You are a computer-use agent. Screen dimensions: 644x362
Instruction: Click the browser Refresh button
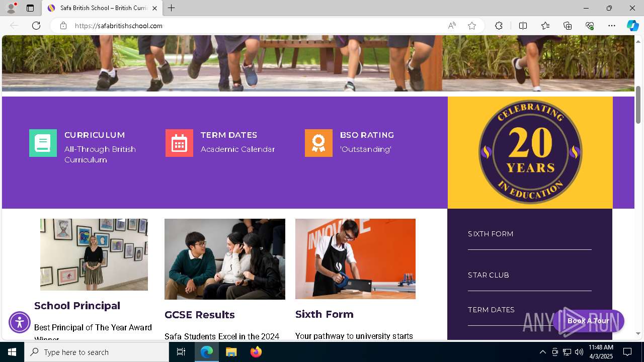click(x=36, y=26)
